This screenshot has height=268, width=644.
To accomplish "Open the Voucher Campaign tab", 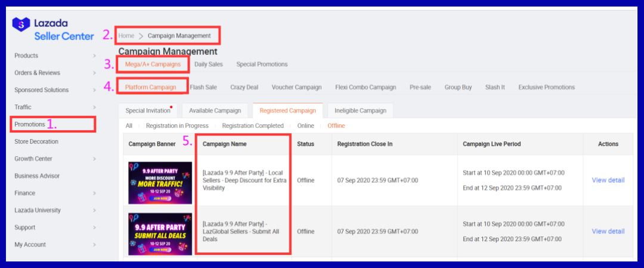I will (x=296, y=87).
